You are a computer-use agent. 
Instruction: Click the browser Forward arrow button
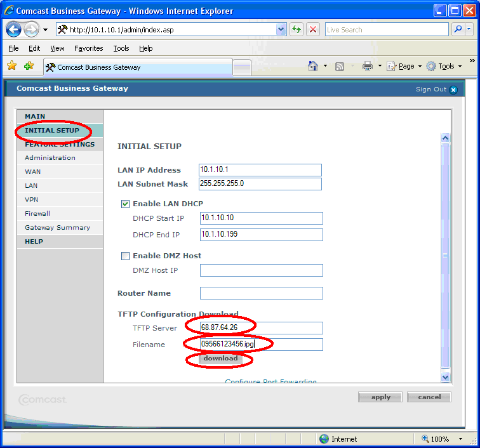31,30
